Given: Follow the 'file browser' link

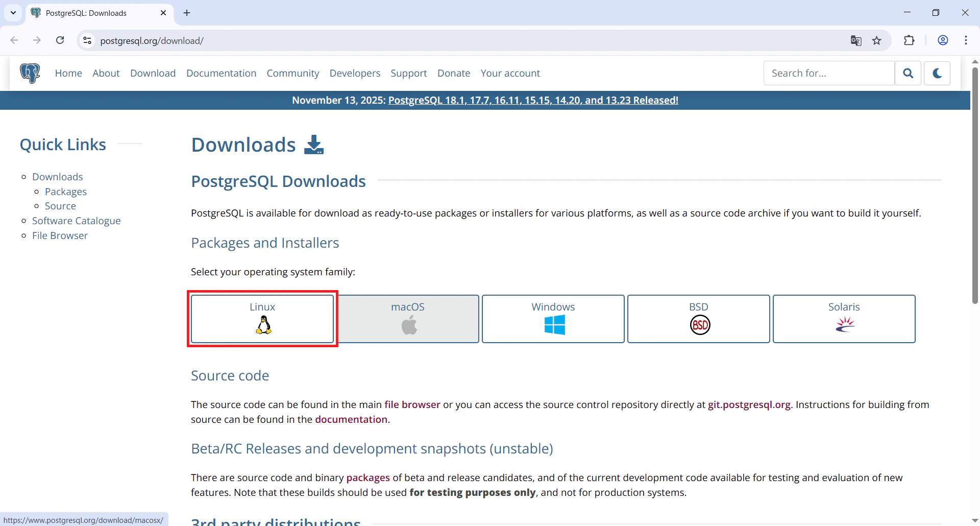Looking at the screenshot, I should point(412,404).
